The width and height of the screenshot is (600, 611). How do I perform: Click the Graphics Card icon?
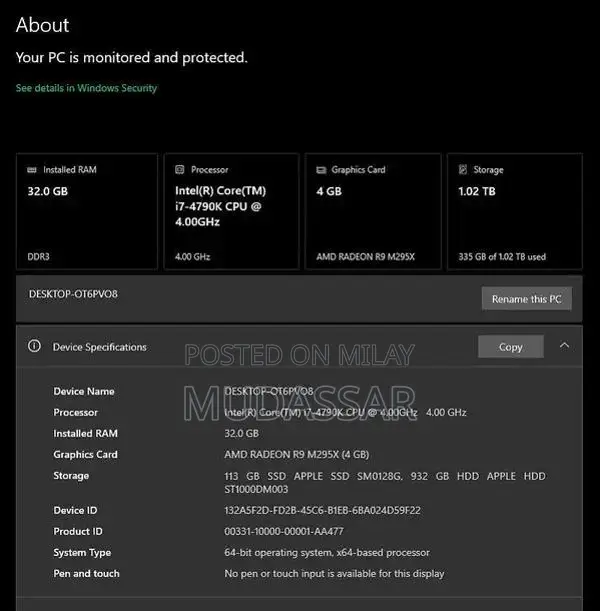click(321, 170)
